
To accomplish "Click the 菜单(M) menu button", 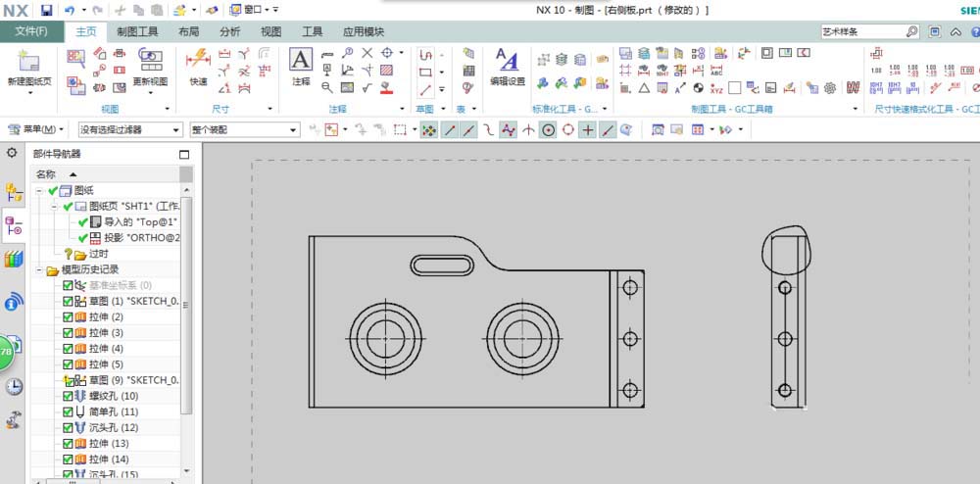I will coord(37,129).
